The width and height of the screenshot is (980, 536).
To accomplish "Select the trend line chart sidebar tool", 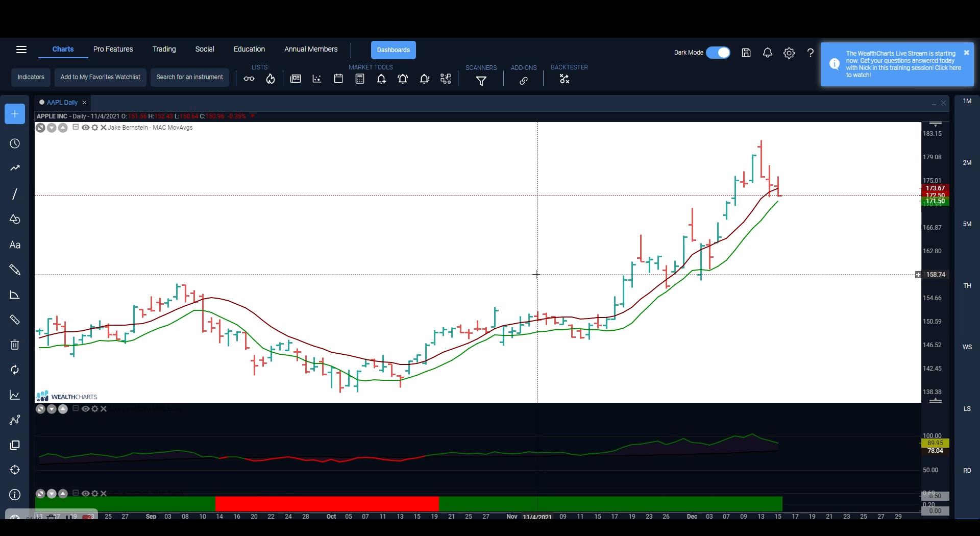I will coord(15,168).
